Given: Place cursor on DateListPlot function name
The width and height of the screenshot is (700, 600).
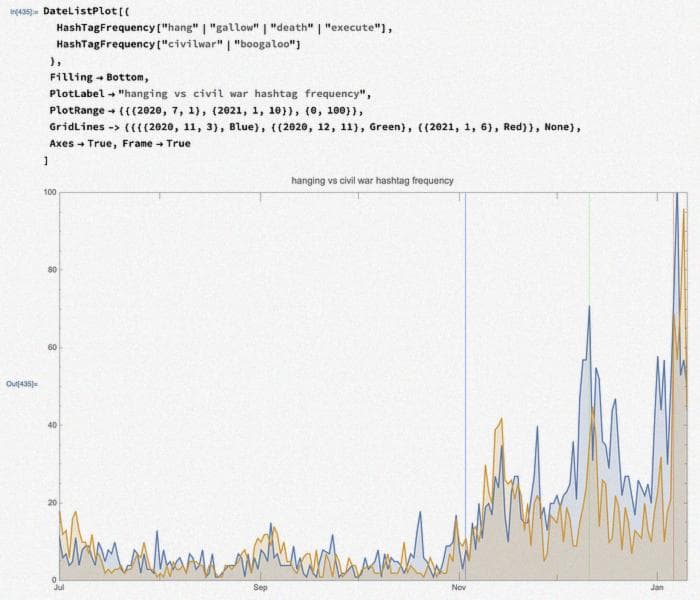Looking at the screenshot, I should [80, 11].
